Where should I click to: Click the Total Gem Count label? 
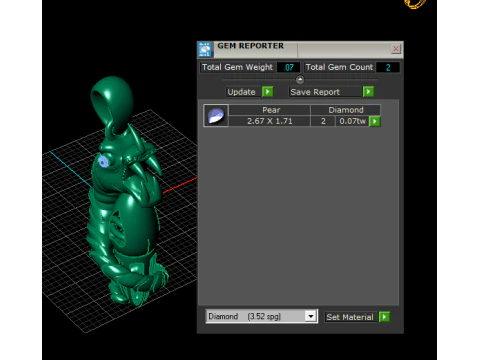[x=339, y=67]
